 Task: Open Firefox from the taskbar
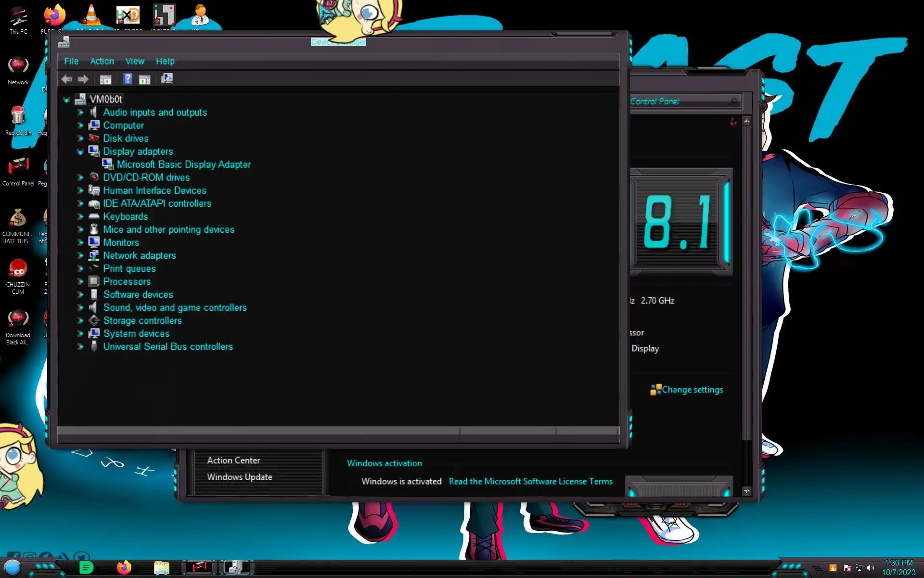(x=124, y=567)
